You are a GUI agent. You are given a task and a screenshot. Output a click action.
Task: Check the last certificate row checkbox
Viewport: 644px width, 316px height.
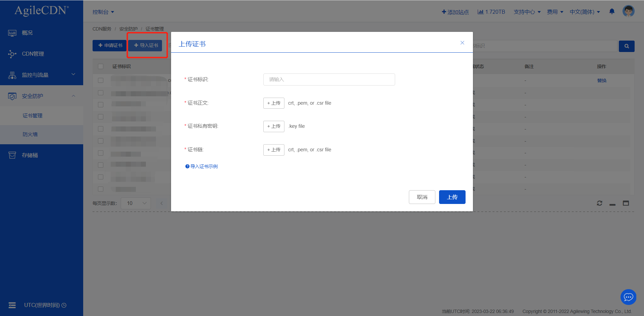[101, 189]
